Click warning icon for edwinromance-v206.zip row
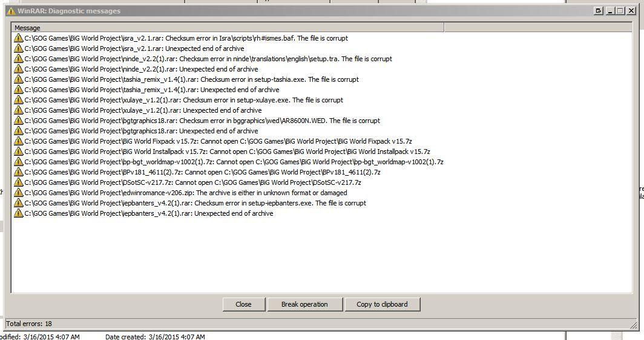This screenshot has width=644, height=340. 18,192
